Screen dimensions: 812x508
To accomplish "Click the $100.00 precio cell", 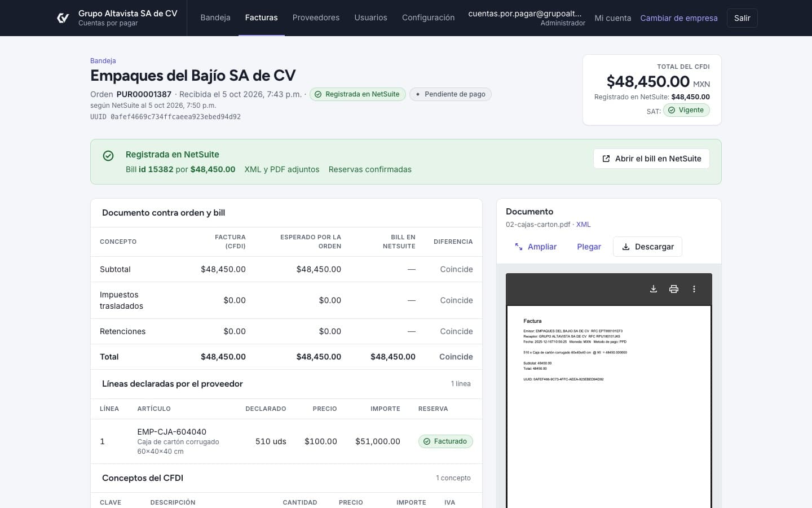I will (321, 441).
